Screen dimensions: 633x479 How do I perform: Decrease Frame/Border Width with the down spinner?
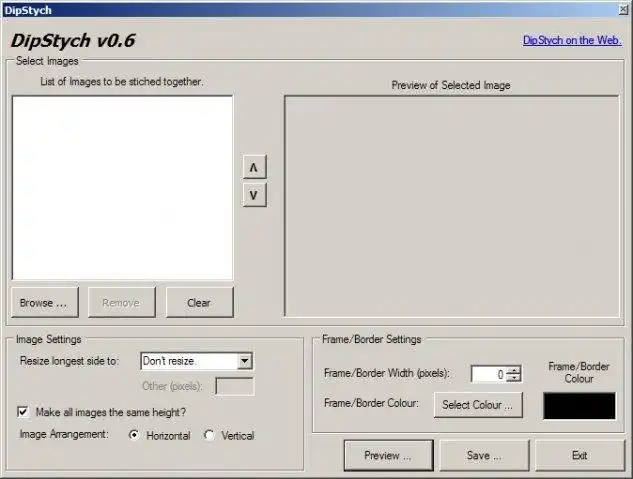pyautogui.click(x=514, y=378)
